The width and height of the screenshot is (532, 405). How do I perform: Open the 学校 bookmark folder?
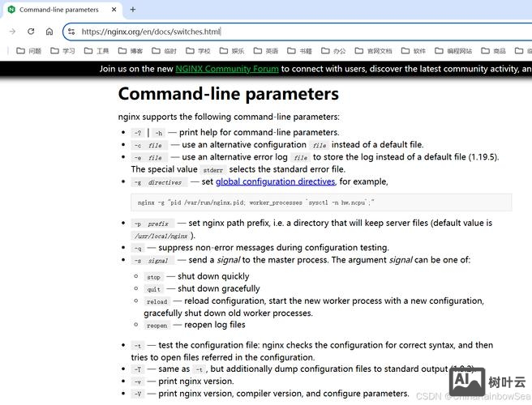pyautogui.click(x=198, y=50)
